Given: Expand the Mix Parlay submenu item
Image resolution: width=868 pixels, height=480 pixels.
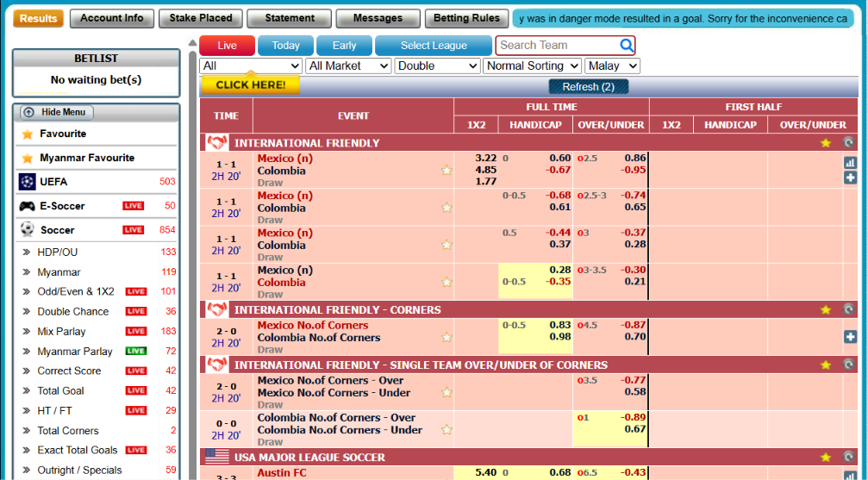Looking at the screenshot, I should (x=61, y=331).
